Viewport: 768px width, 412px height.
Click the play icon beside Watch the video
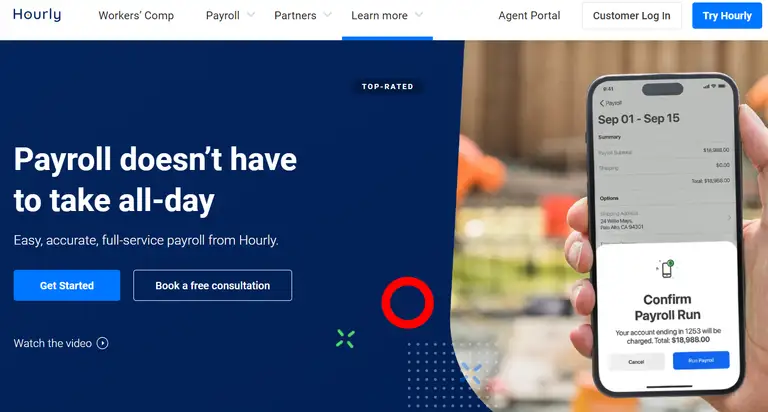click(x=102, y=343)
